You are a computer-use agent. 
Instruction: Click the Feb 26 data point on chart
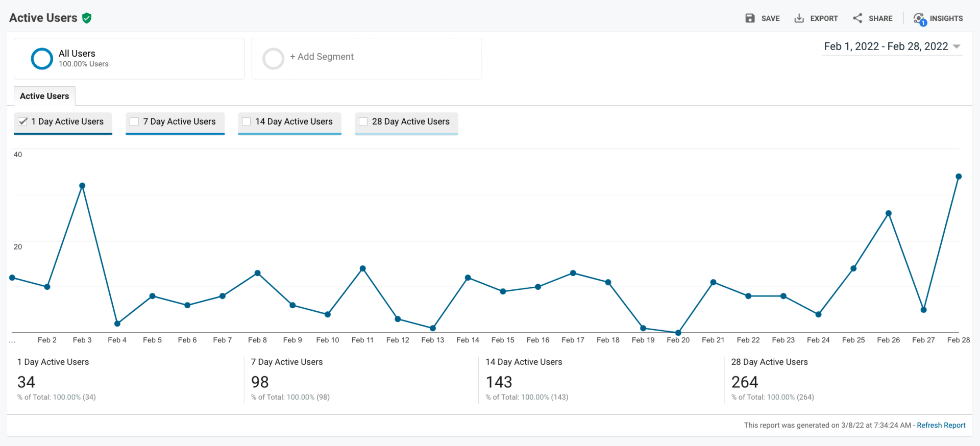[x=889, y=213]
